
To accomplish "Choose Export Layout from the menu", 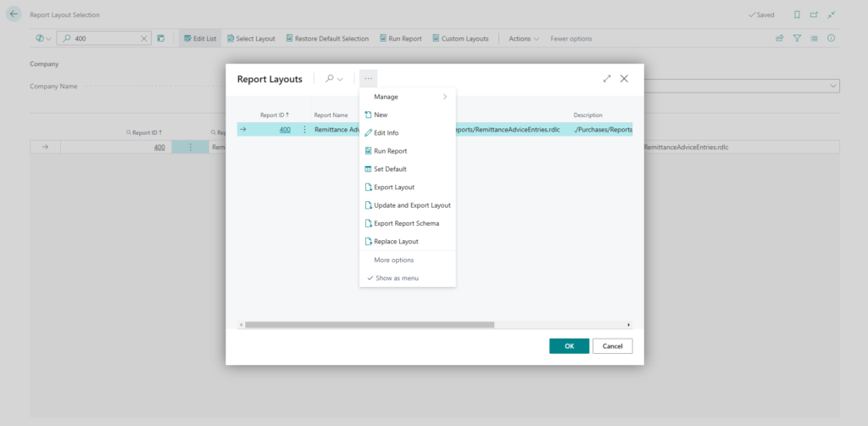I will 408,188.
